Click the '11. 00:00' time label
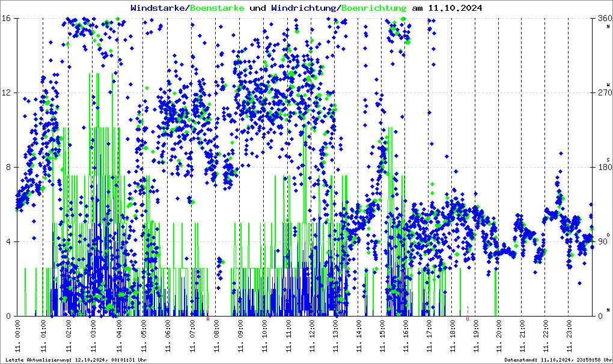 tap(18, 336)
